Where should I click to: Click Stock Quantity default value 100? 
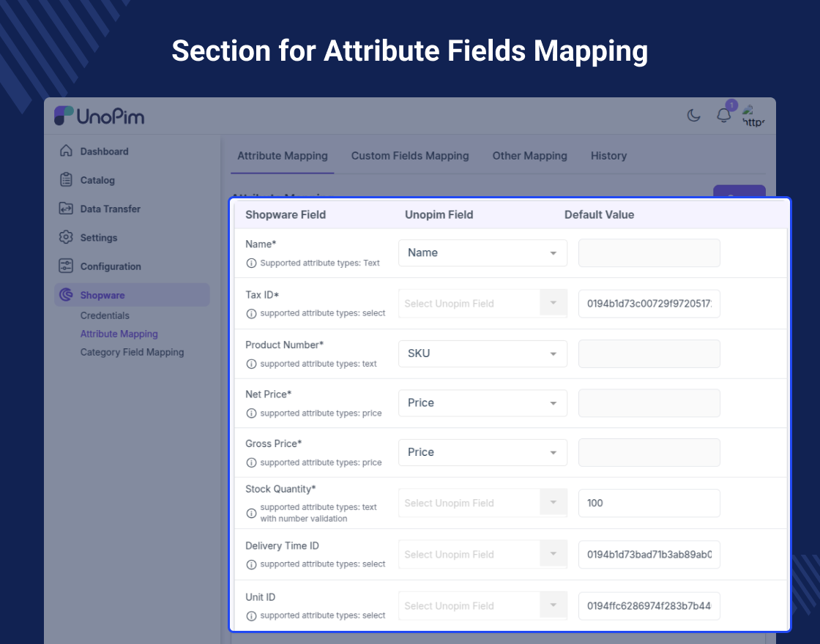coord(649,503)
